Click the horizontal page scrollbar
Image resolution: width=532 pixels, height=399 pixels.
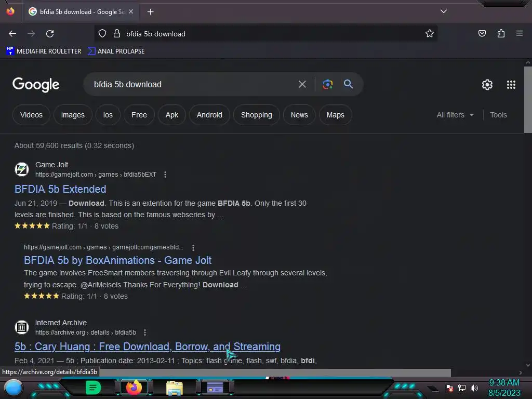coord(275,373)
